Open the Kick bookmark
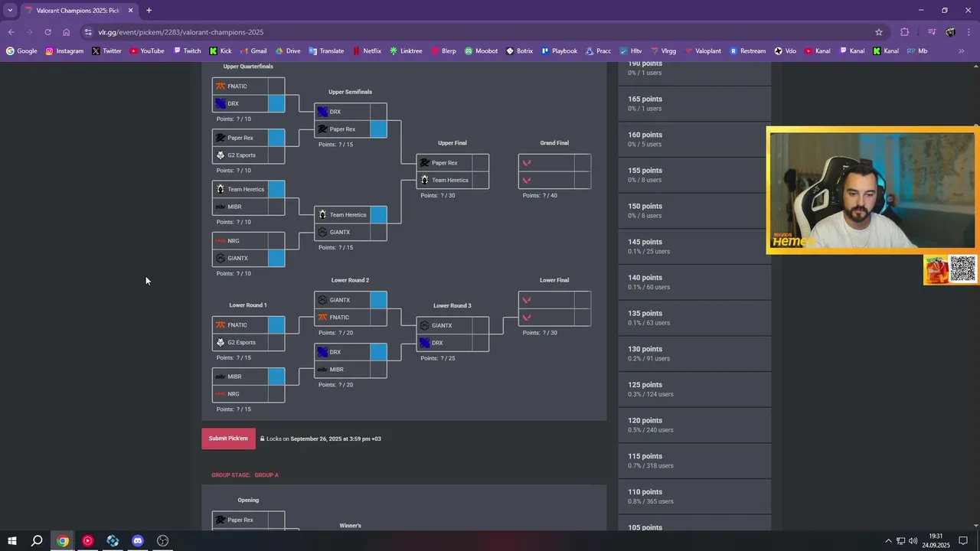 (x=220, y=51)
